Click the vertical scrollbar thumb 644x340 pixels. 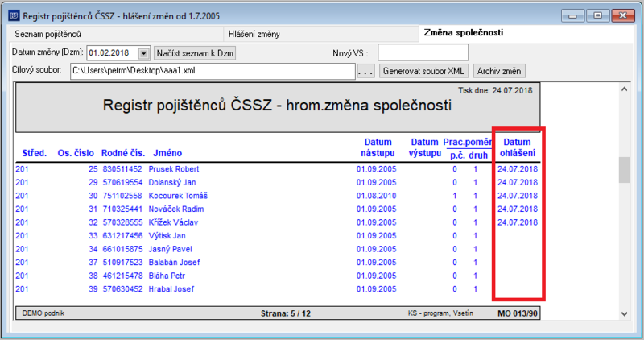click(x=625, y=170)
